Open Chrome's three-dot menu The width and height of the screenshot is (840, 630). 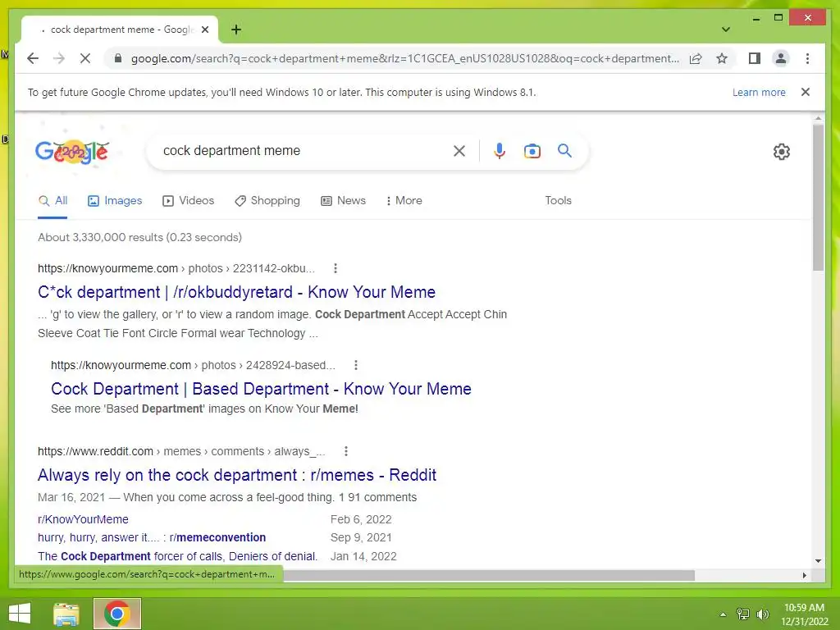807,58
